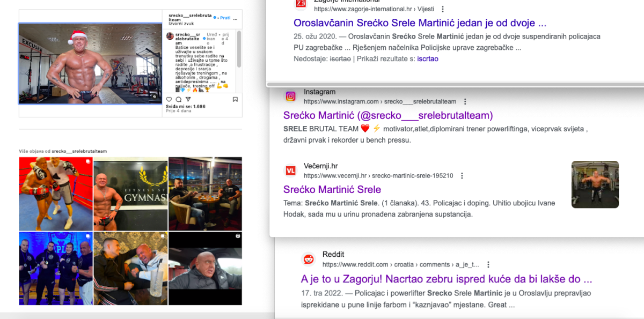Open srecko___srelebrutalteam username in the post header
Image resolution: width=644 pixels, height=319 pixels.
pyautogui.click(x=191, y=17)
